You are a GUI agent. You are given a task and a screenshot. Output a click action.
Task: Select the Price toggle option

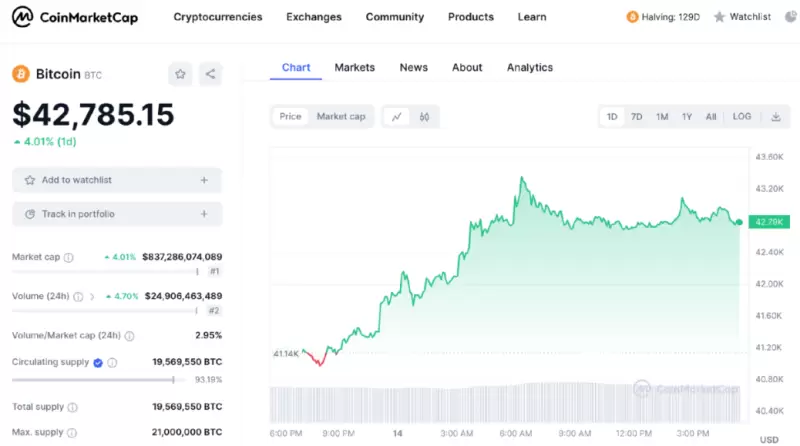291,117
